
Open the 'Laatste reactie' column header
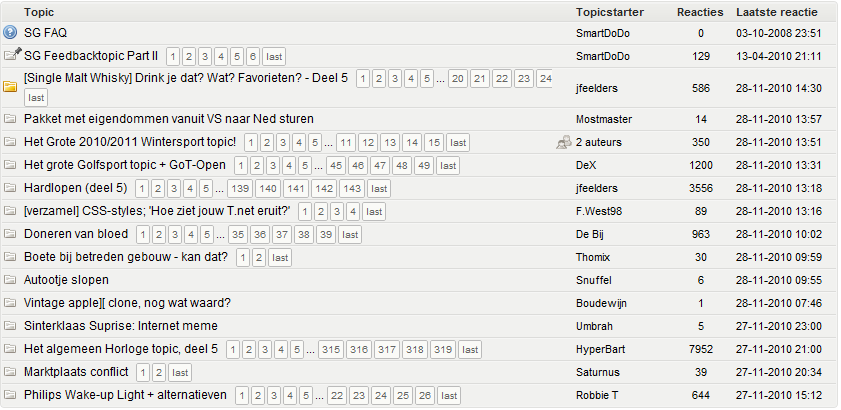776,12
